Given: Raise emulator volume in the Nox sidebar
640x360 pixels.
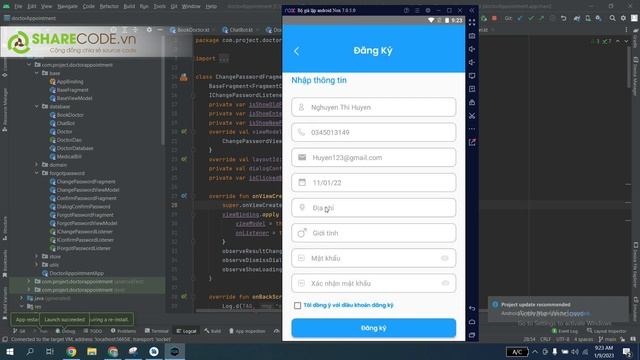Looking at the screenshot, I should (x=472, y=49).
